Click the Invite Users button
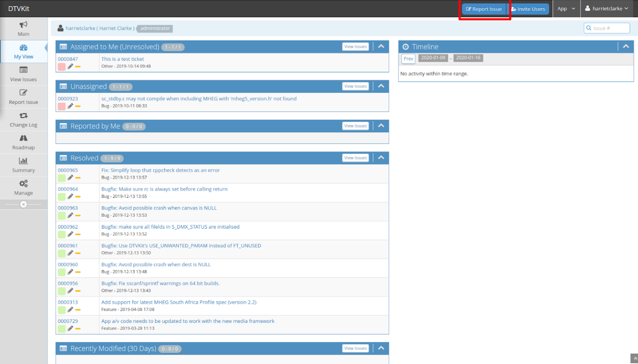 (x=528, y=9)
